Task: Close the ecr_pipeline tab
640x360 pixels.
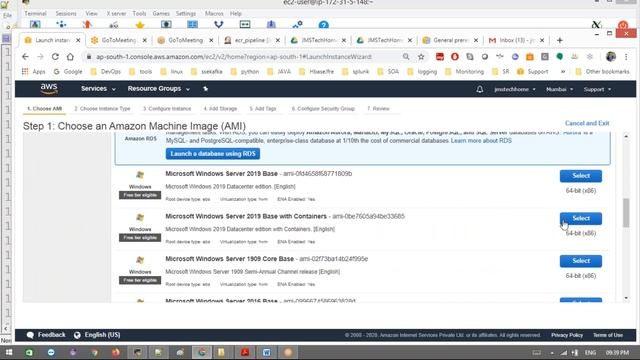Action: point(278,40)
